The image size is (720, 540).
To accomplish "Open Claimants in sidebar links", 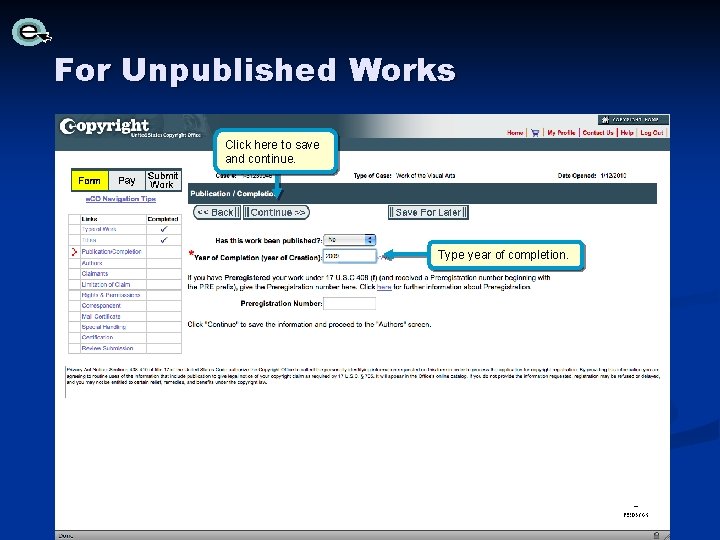I will coord(95,274).
